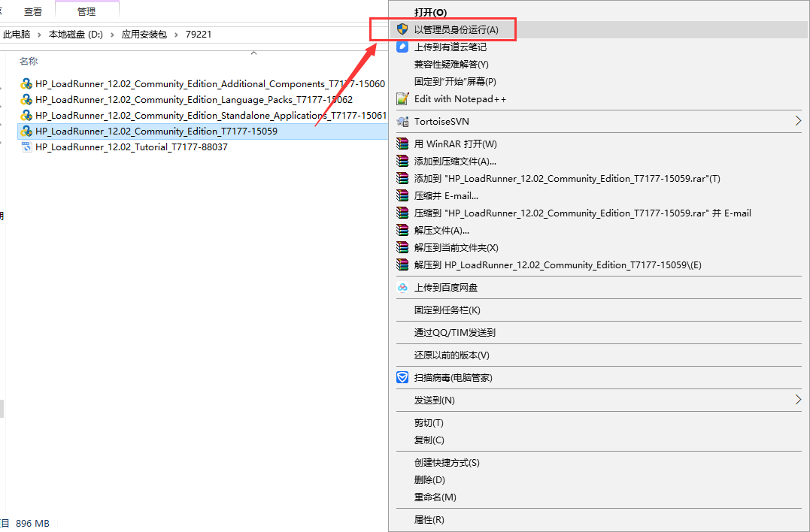Screen dimensions: 810x532
Task: Select 固定到任务栏(K)
Action: click(x=599, y=310)
